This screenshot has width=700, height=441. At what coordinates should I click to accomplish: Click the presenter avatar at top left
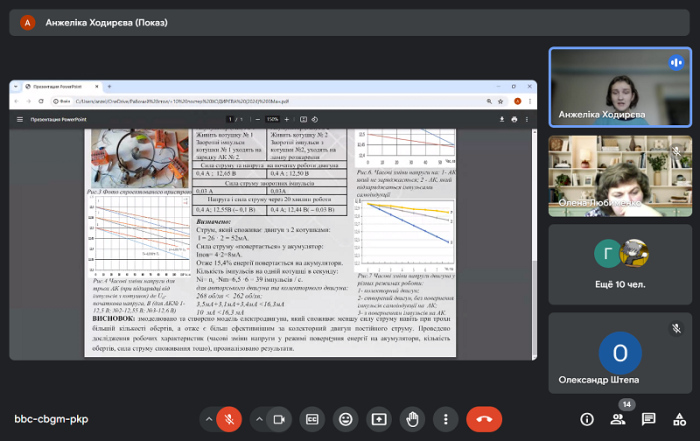click(27, 22)
